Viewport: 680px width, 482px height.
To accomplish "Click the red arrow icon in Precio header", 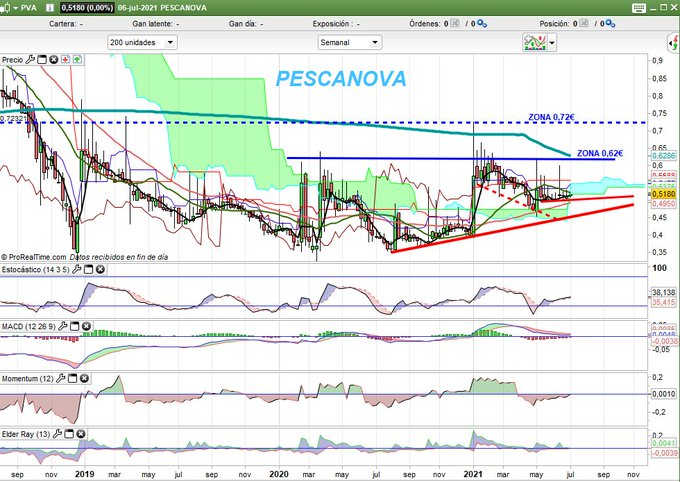I will coord(66,60).
